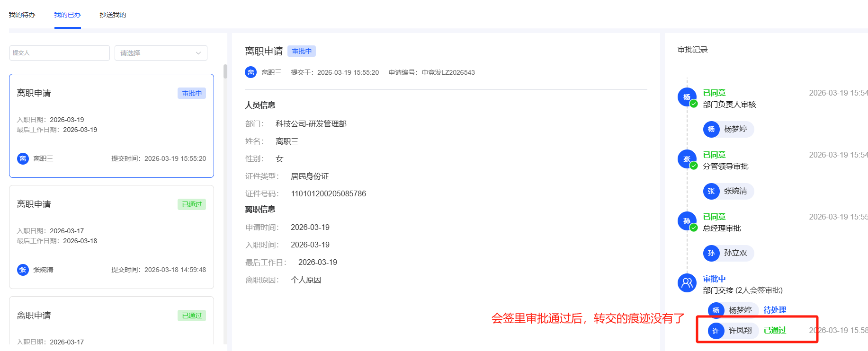Switch to the 我的待办 tab

click(22, 15)
